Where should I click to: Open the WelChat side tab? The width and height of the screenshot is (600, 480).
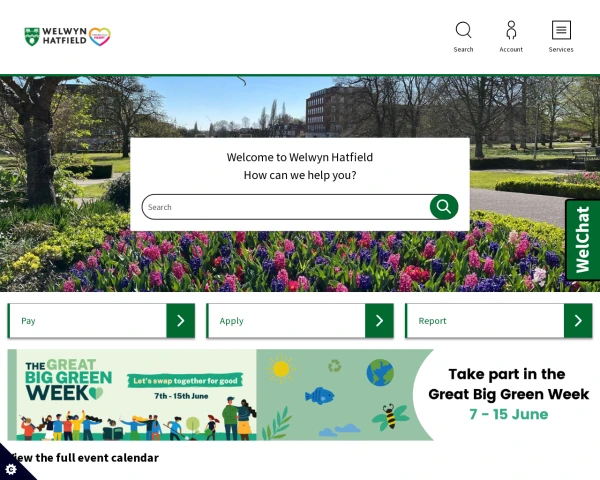coord(582,240)
